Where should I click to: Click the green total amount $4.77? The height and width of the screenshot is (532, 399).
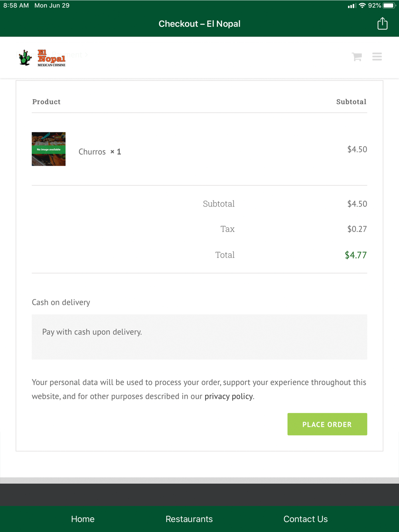356,255
